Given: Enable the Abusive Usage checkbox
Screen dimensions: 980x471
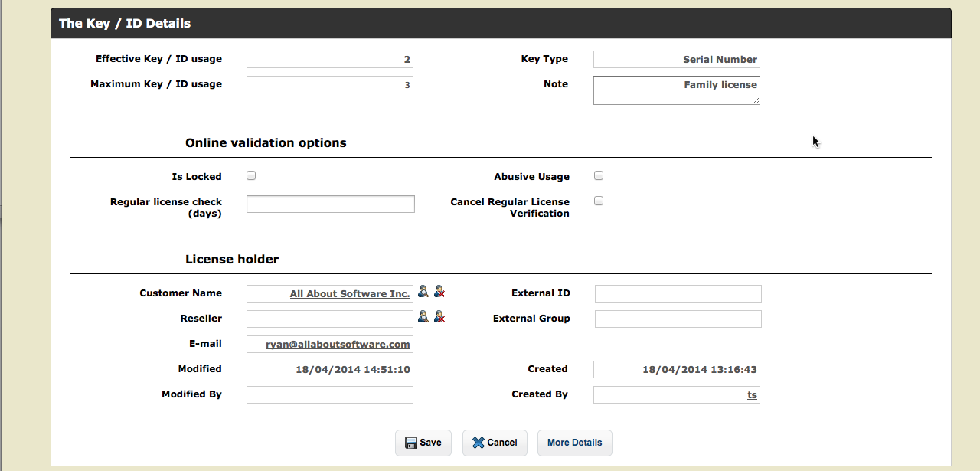Looking at the screenshot, I should coord(599,176).
